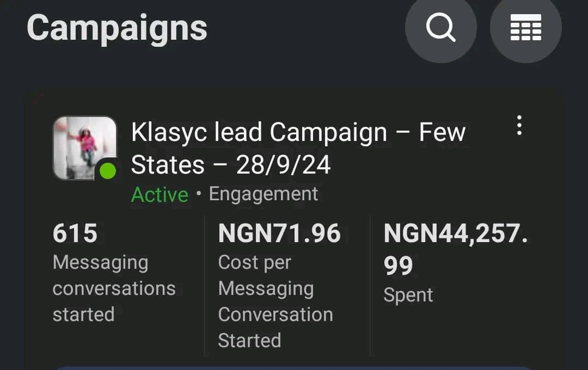Screen dimensions: 588x370
Task: Open the table columns view icon
Action: 525,27
